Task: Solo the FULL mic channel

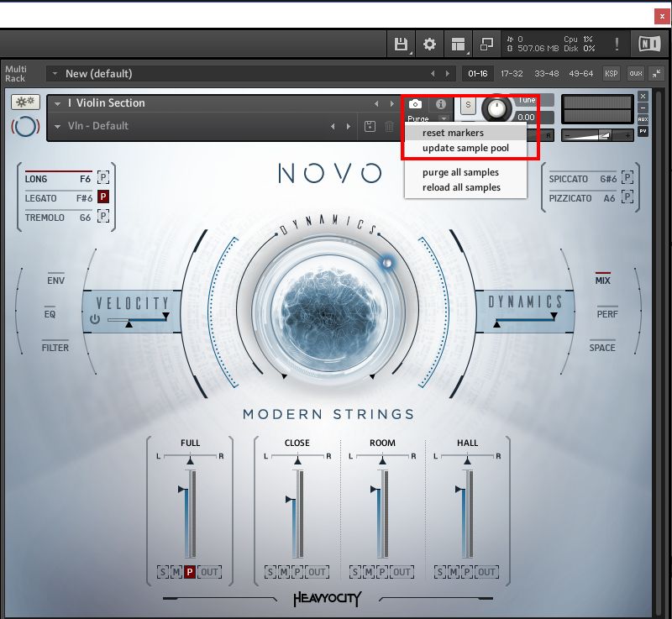Action: 163,572
